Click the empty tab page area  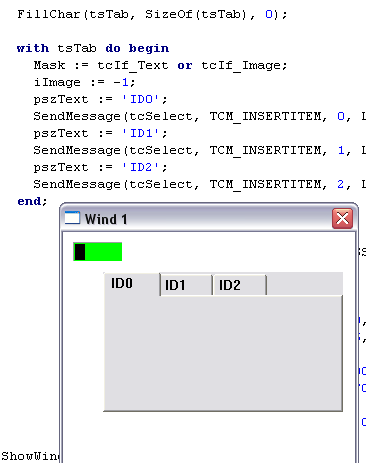pyautogui.click(x=223, y=353)
